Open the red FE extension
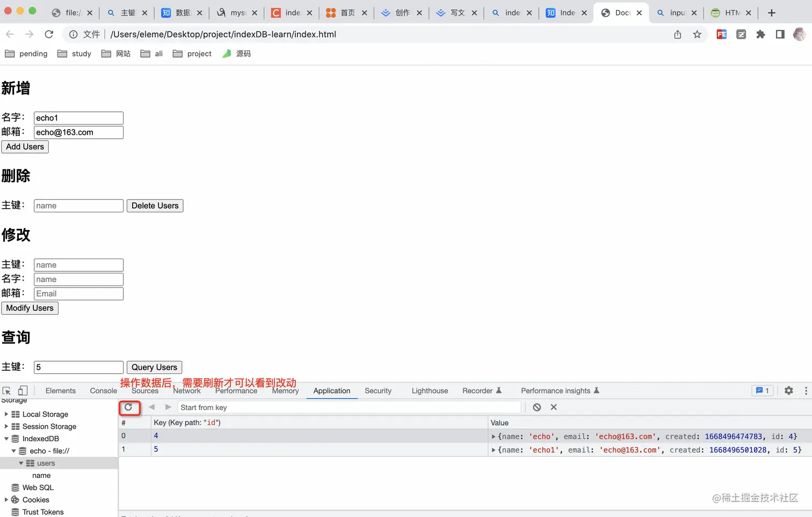The width and height of the screenshot is (812, 517). pos(722,34)
